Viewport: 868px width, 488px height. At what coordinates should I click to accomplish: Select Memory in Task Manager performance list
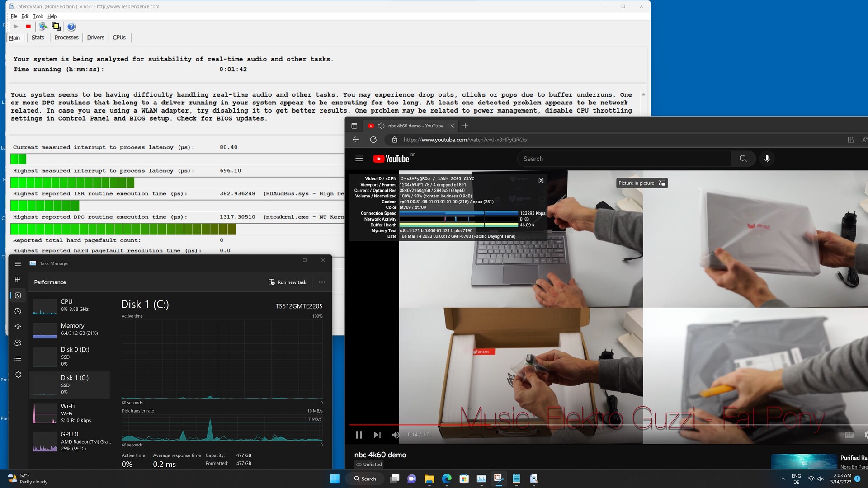tap(70, 329)
